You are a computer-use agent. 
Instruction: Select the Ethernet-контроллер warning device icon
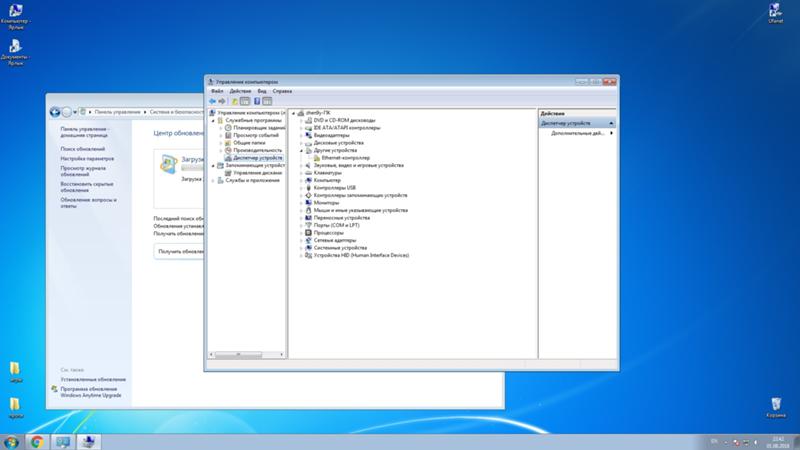[316, 158]
